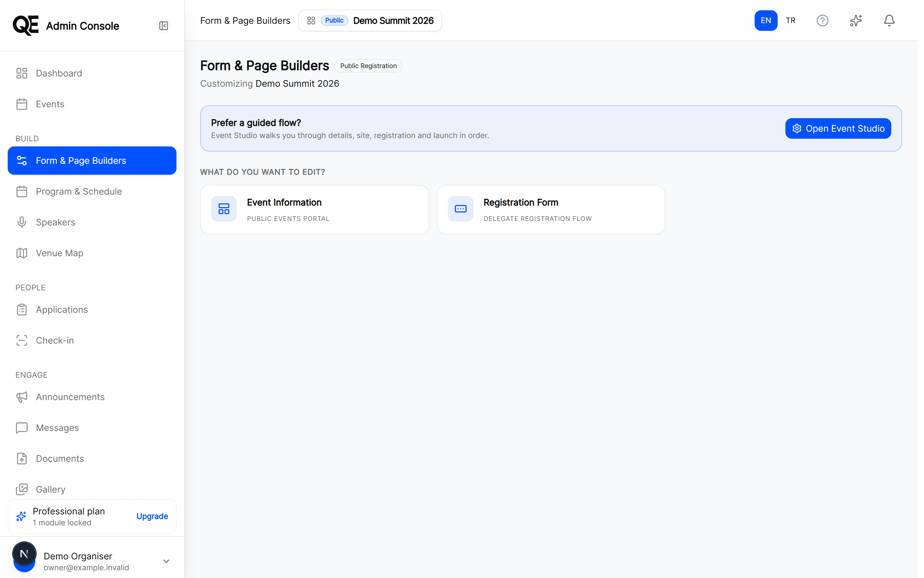Image resolution: width=924 pixels, height=578 pixels.
Task: Click the Check-in scan icon
Action: [22, 340]
